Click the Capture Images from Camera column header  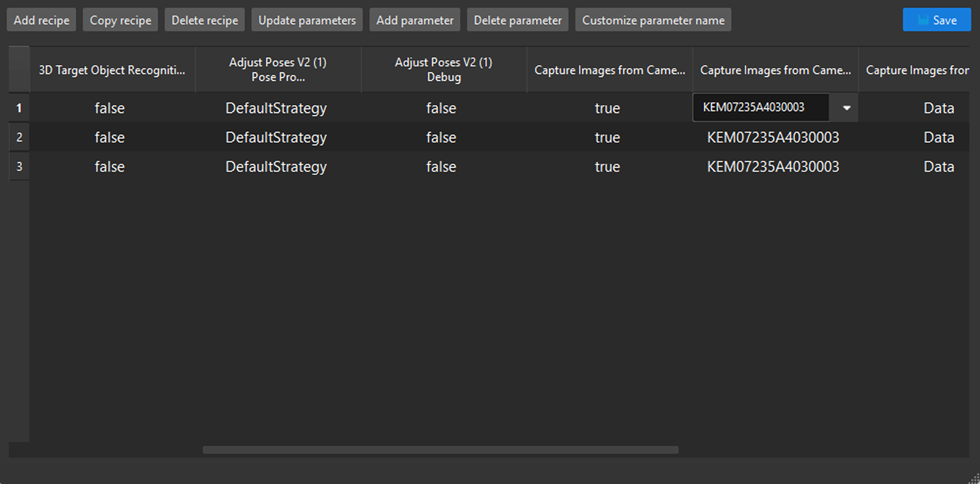click(x=609, y=69)
